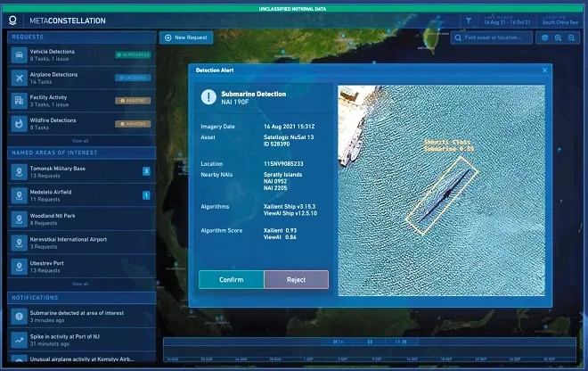The image size is (588, 371).
Task: Zoom in on the map
Action: click(558, 37)
